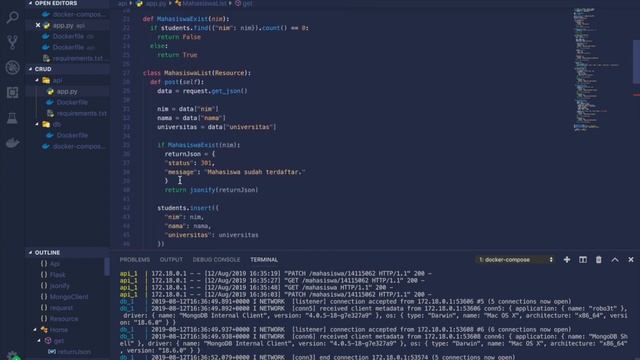Open the Run and Debug view
This screenshot has height=360, width=640.
point(12,67)
